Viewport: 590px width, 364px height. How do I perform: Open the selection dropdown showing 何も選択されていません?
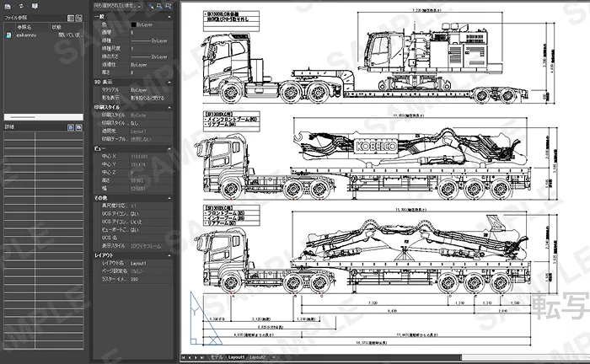tap(118, 7)
